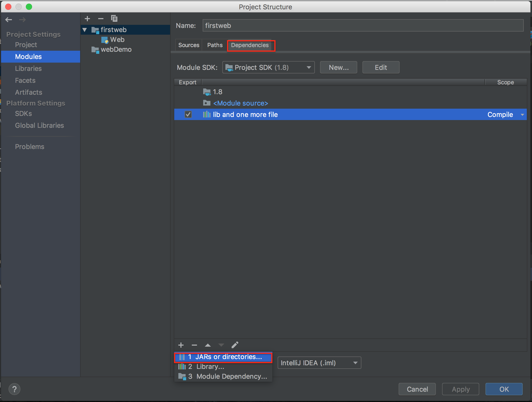
Task: Click the back navigation arrow
Action: [x=9, y=19]
